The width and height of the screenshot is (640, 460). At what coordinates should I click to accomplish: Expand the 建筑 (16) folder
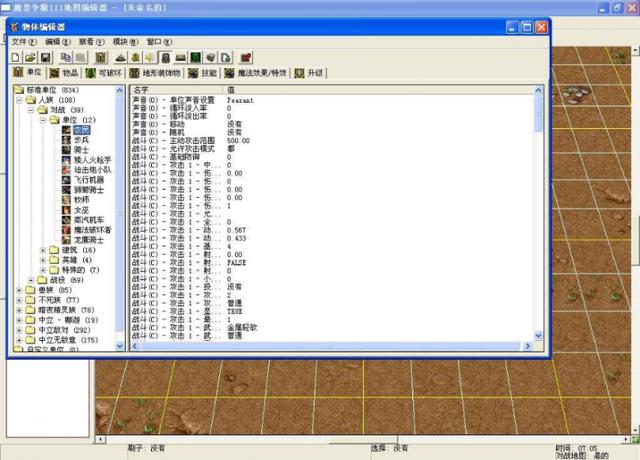[42, 250]
